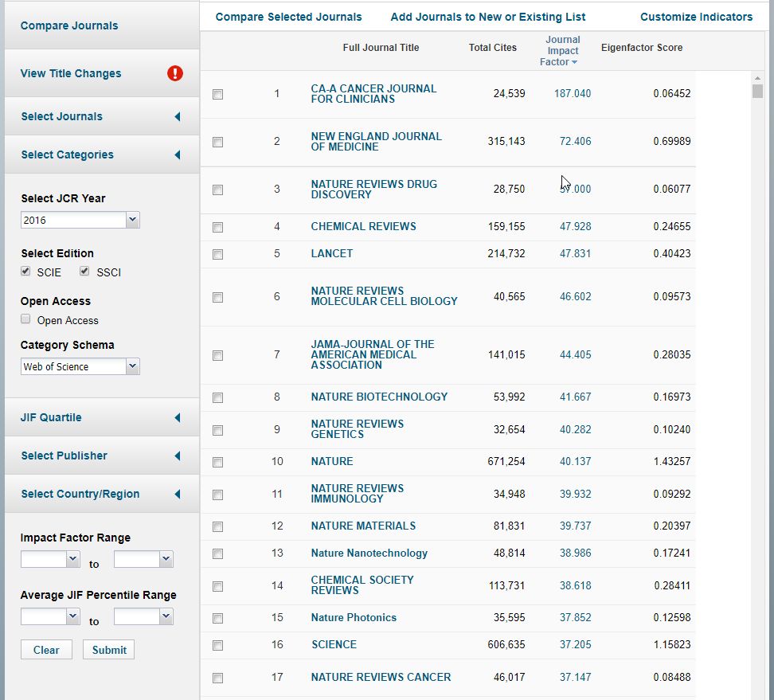Screen dimensions: 774x700
Task: Open the Impact Factor Range minimum dropdown
Action: pyautogui.click(x=50, y=560)
